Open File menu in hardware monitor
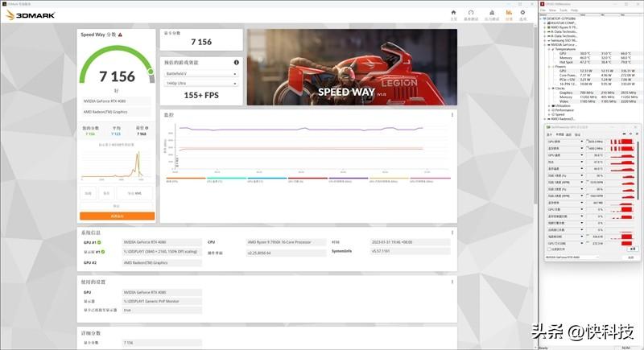Image resolution: width=644 pixels, height=350 pixels. coord(543,10)
